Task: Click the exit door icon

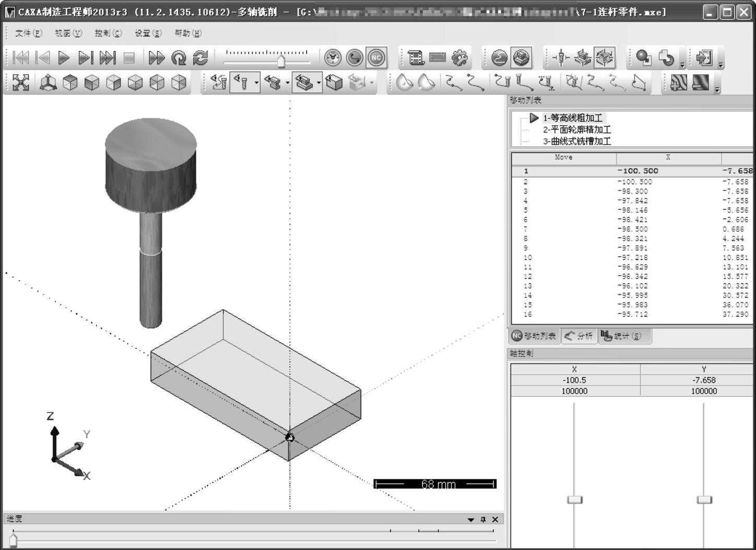Action: [704, 58]
